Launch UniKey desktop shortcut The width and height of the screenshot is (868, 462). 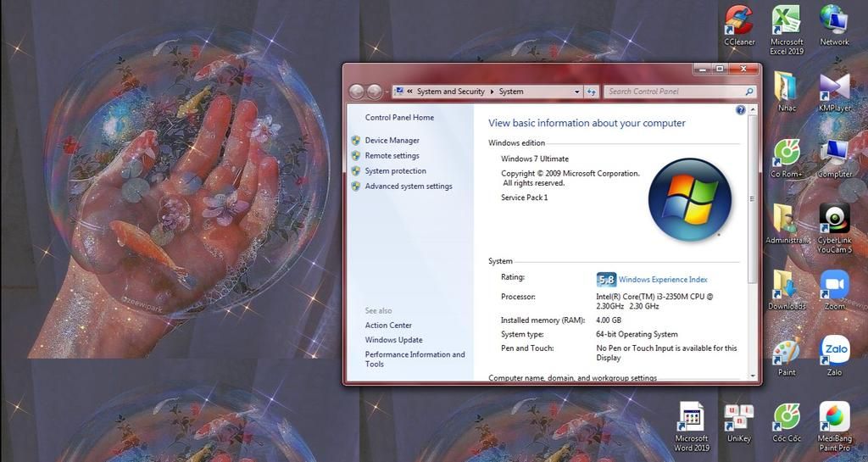pos(739,423)
